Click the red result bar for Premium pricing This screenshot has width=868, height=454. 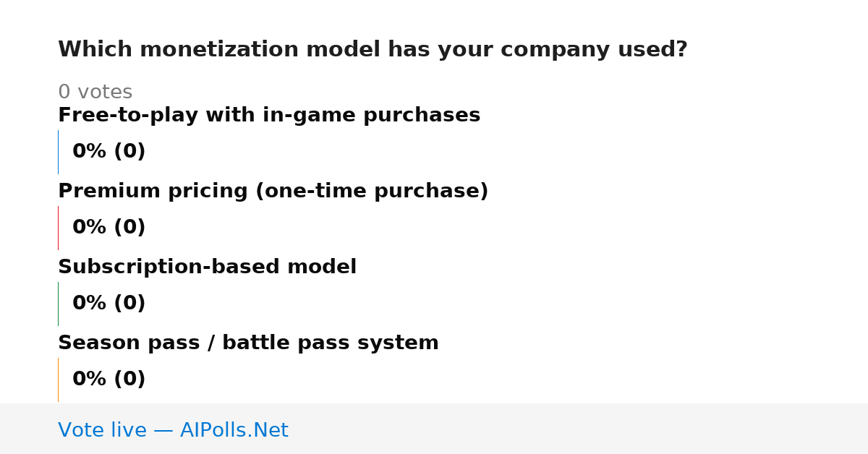58,228
